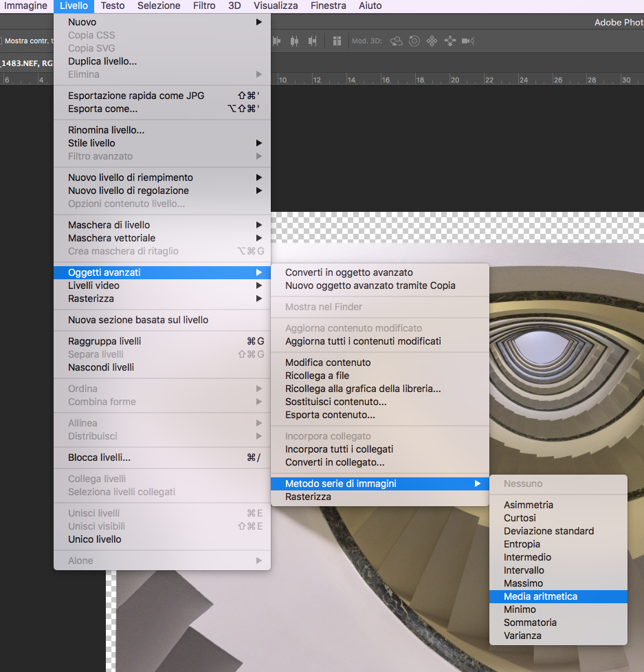Click the 3D orbit/rotate mode icon
This screenshot has width=644, height=672.
(x=397, y=41)
